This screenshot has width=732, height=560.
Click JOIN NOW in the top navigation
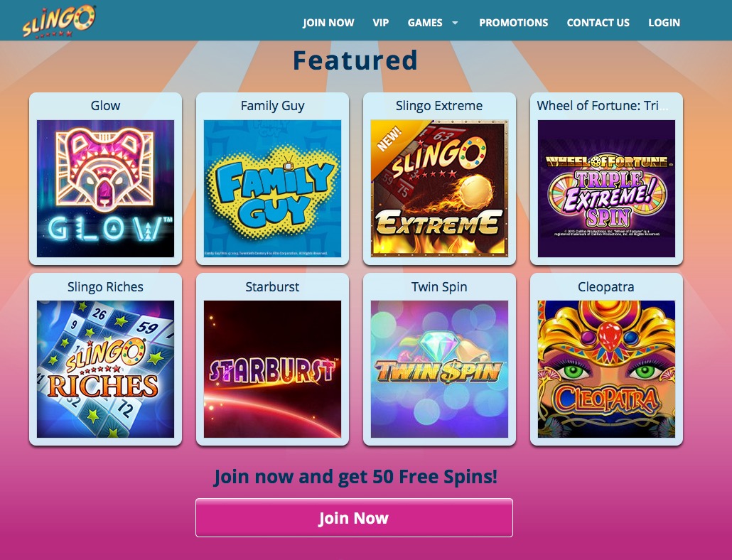(x=328, y=23)
